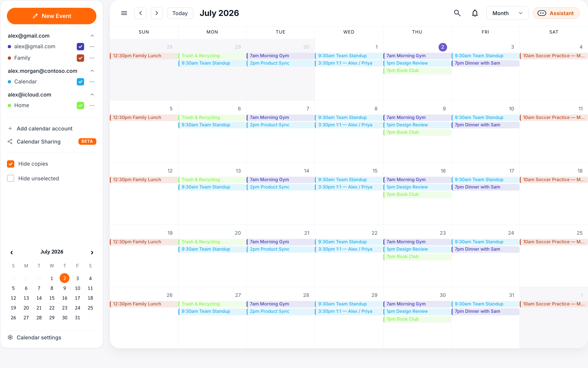Select day 31 in mini calendar
This screenshot has width=588, height=368.
pyautogui.click(x=78, y=318)
